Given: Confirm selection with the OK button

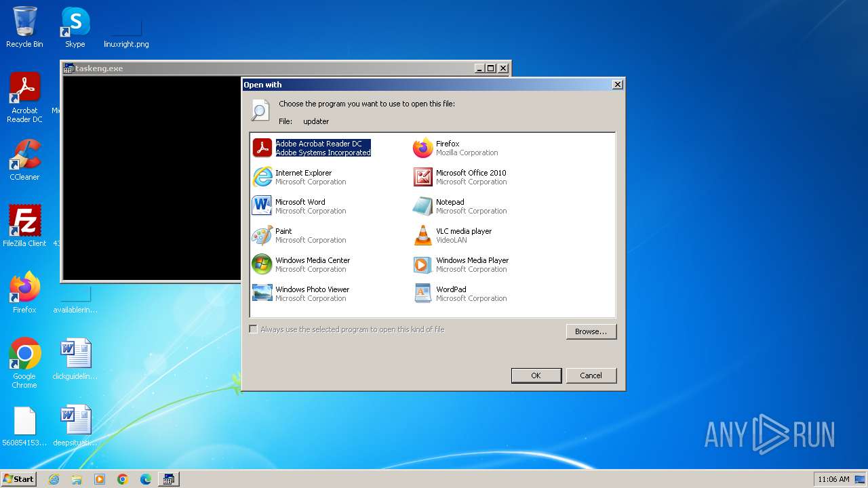Looking at the screenshot, I should [x=536, y=375].
